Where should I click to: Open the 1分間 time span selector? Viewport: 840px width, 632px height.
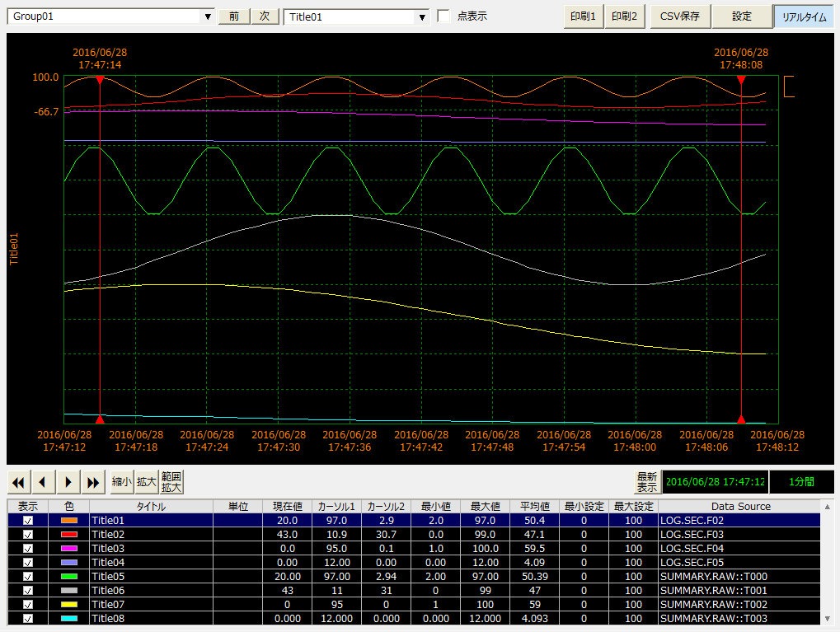[x=801, y=482]
